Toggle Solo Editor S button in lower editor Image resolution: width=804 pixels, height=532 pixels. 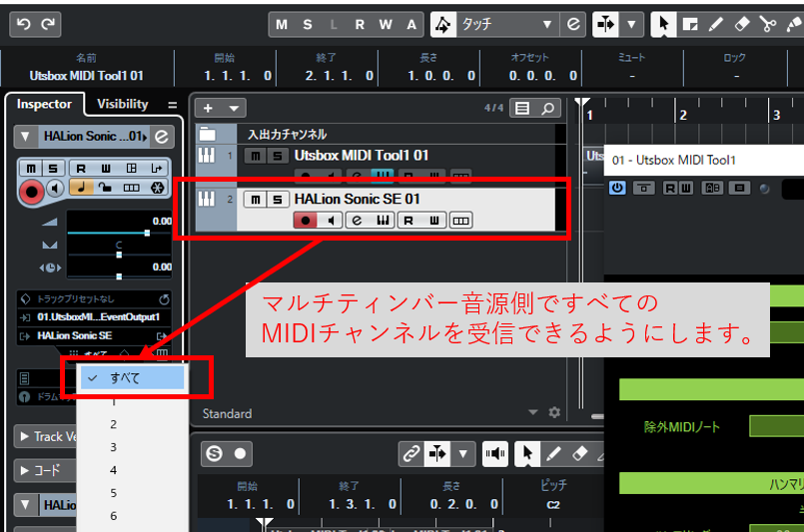[215, 453]
